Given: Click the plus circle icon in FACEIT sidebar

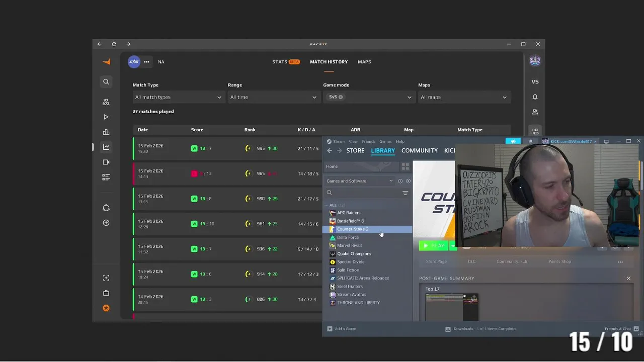Looking at the screenshot, I should coord(106,223).
